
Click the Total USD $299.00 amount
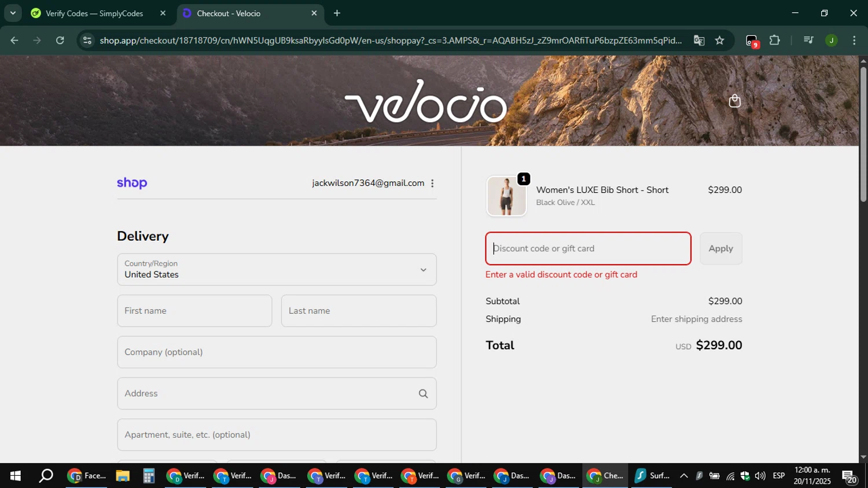click(x=709, y=346)
